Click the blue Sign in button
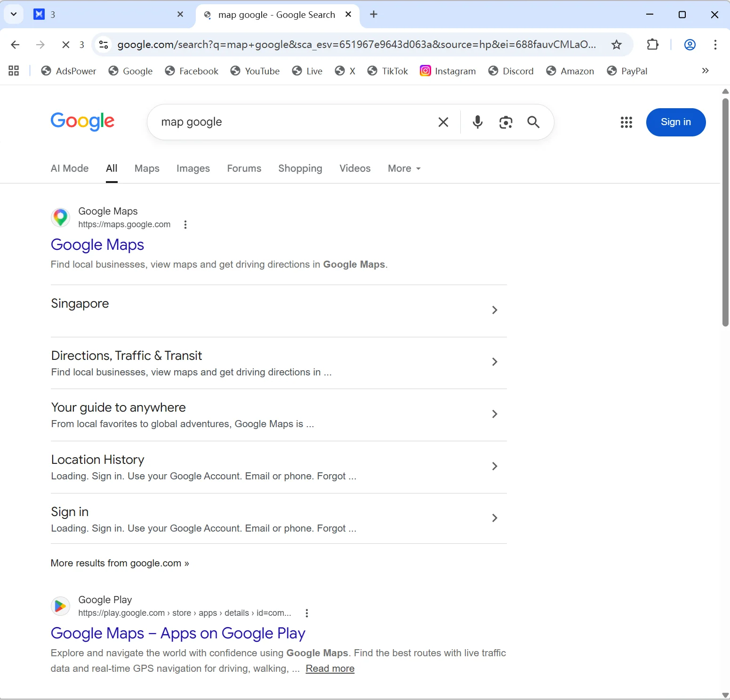The image size is (730, 700). pyautogui.click(x=675, y=122)
